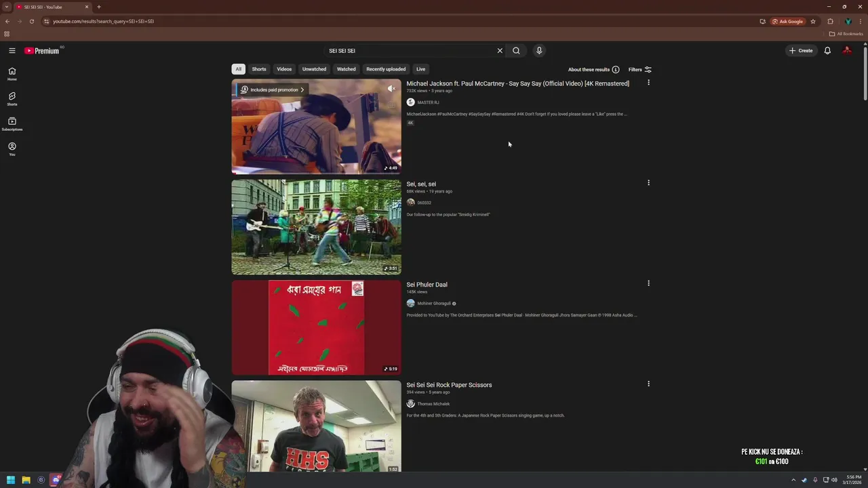Open the All Bookmarks folder

[x=846, y=34]
